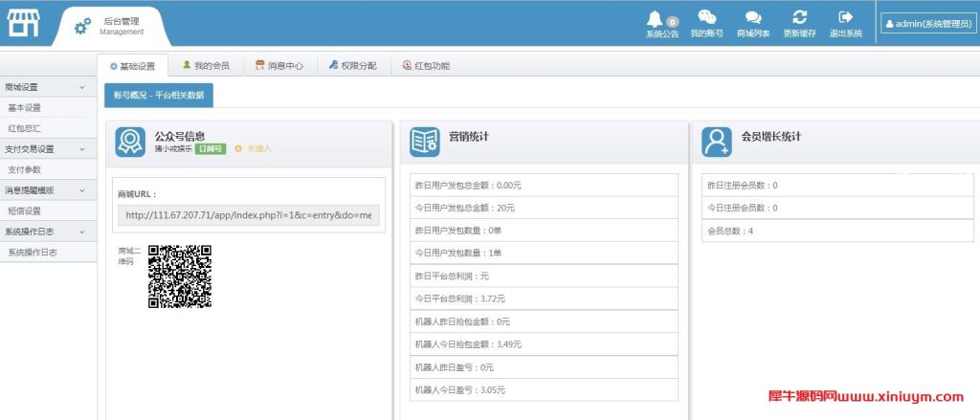Click the 商城URL address field
The height and width of the screenshot is (420, 980).
tap(249, 216)
